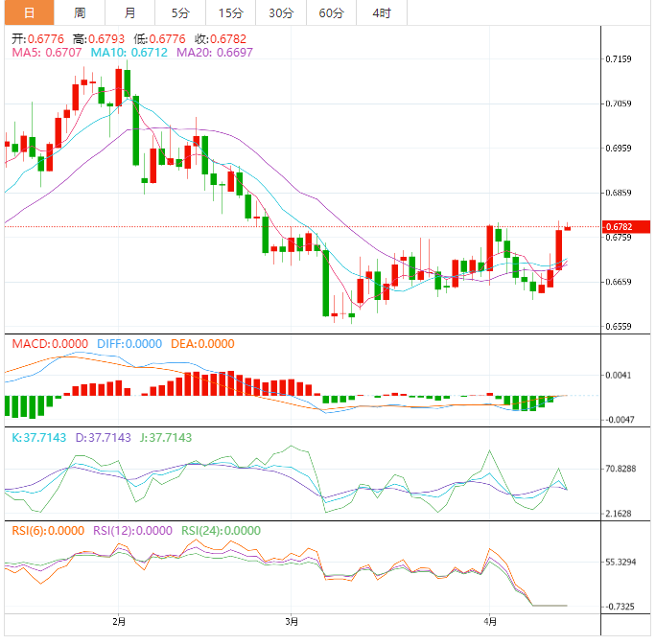Click the 55.3294 RSI axis label
This screenshot has height=644, width=656.
click(621, 562)
